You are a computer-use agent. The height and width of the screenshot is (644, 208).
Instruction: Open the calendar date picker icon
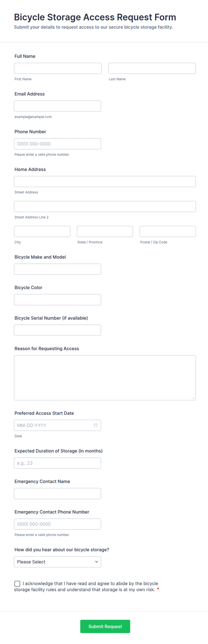tap(96, 425)
